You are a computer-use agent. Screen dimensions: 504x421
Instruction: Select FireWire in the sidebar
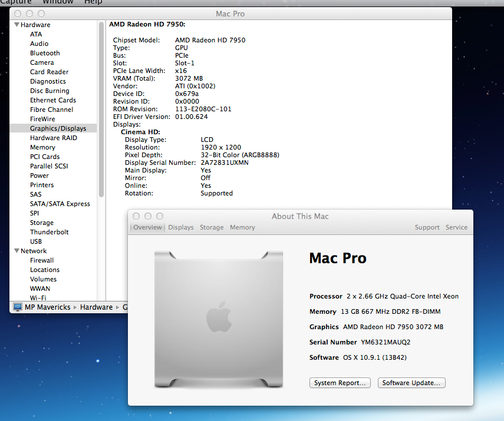point(42,119)
